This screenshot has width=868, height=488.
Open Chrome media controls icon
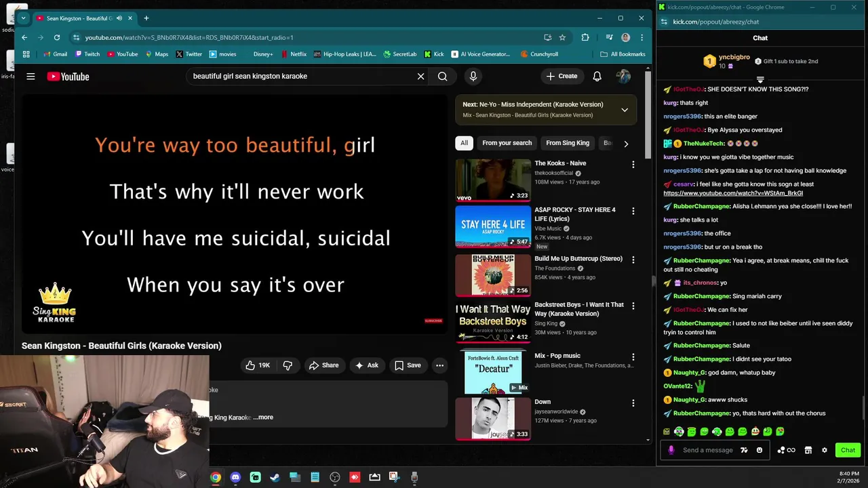[609, 37]
